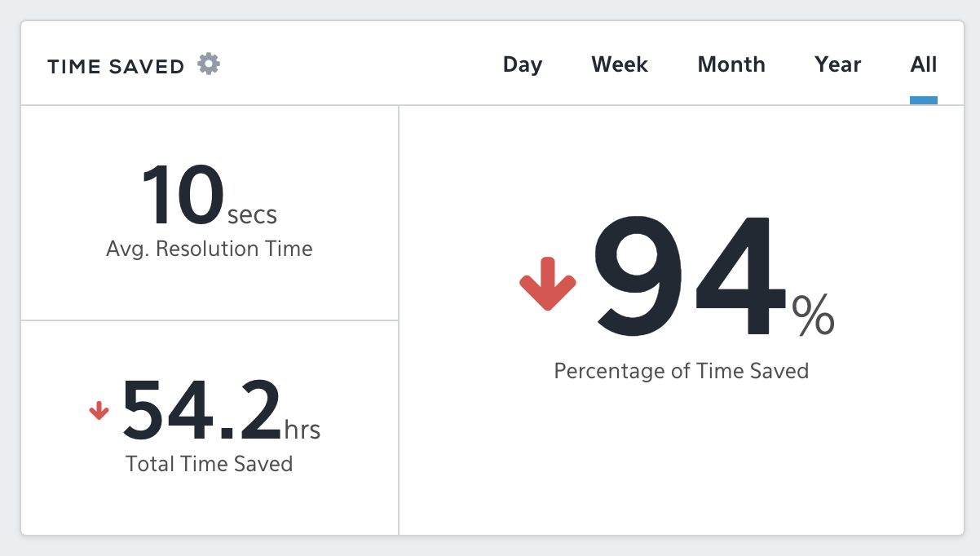980x556 pixels.
Task: Click the large red down arrow beside 94
Action: tap(548, 284)
